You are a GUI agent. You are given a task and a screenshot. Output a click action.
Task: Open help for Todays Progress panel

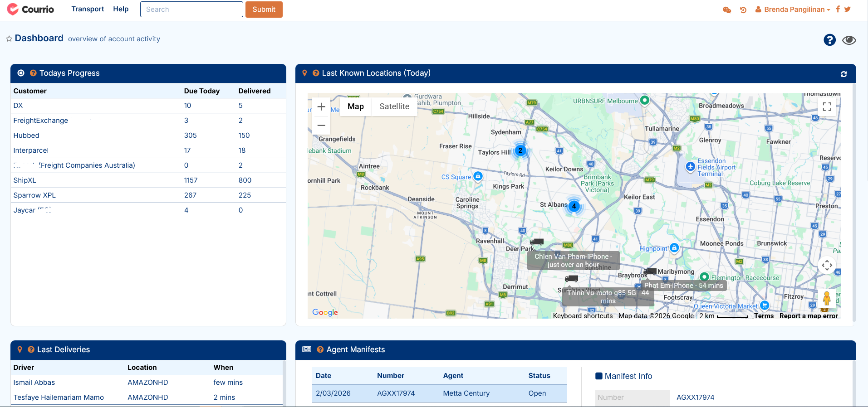coord(33,73)
